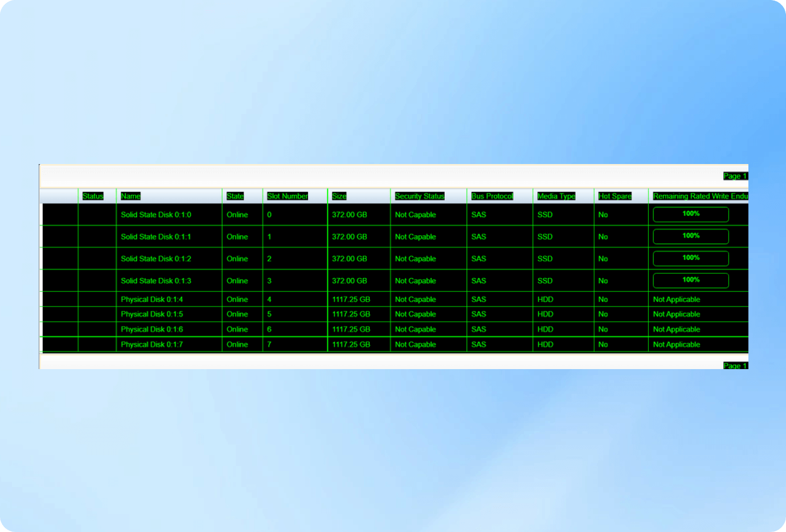
Task: Click the 100% endurance bar for disk 0:1:0
Action: (691, 214)
